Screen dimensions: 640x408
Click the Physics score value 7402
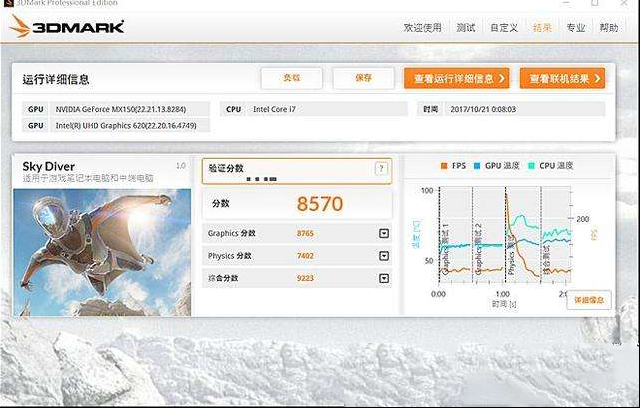[x=305, y=256]
